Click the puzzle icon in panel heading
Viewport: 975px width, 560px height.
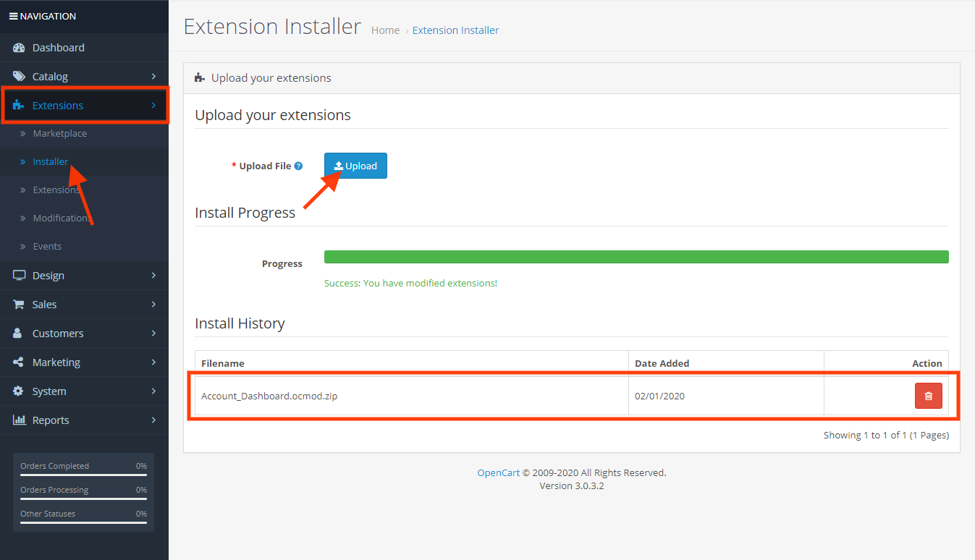pos(200,77)
